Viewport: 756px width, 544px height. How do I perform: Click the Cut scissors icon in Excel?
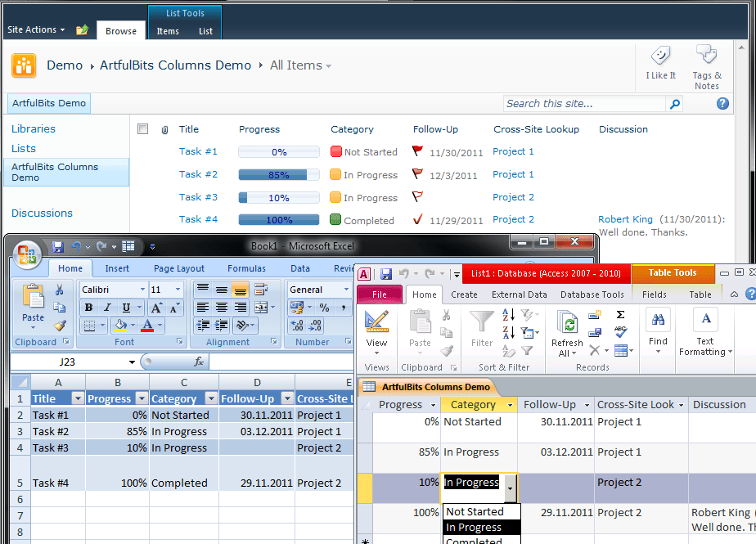[59, 290]
